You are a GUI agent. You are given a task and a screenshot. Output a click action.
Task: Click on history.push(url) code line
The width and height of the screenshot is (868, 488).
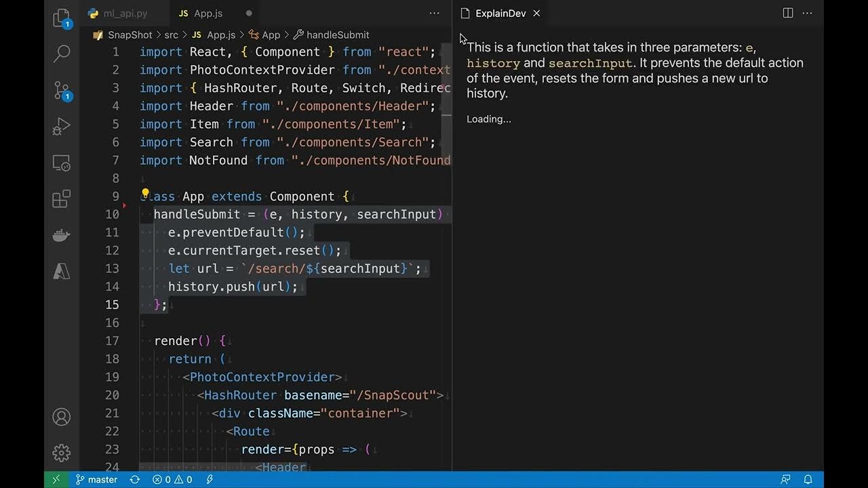[233, 287]
